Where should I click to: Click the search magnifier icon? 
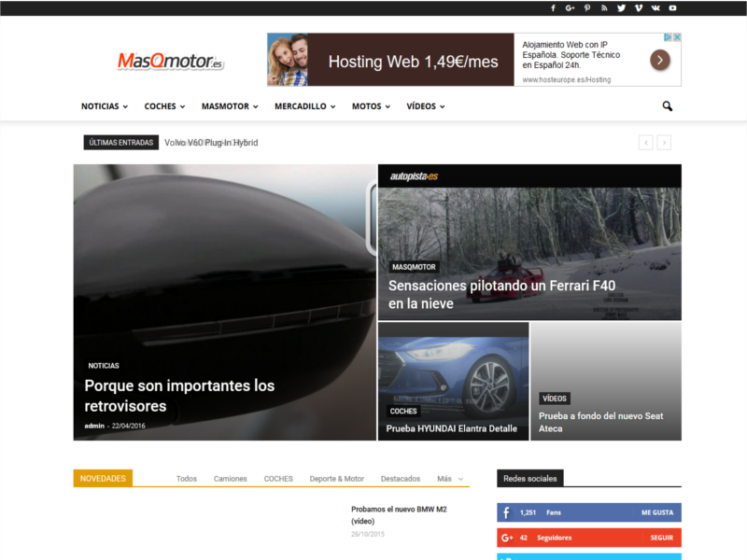coord(667,106)
